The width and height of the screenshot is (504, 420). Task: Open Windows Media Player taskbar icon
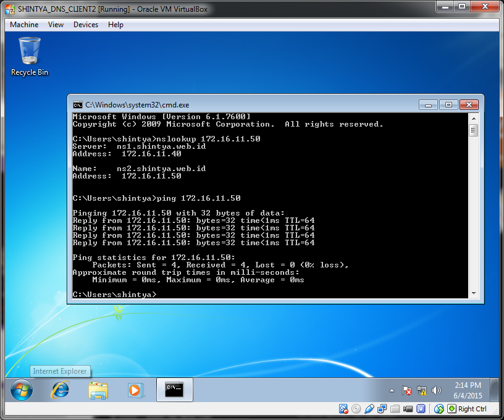coord(136,390)
